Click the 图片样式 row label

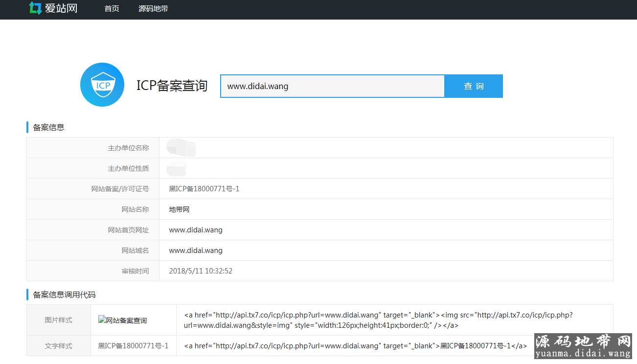coord(58,320)
